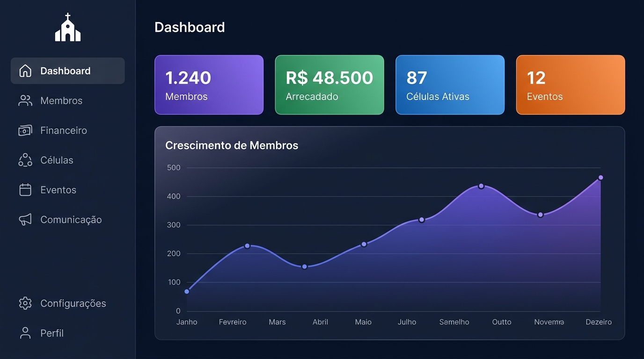
Task: Open Eventos from the sidebar
Action: (x=59, y=190)
